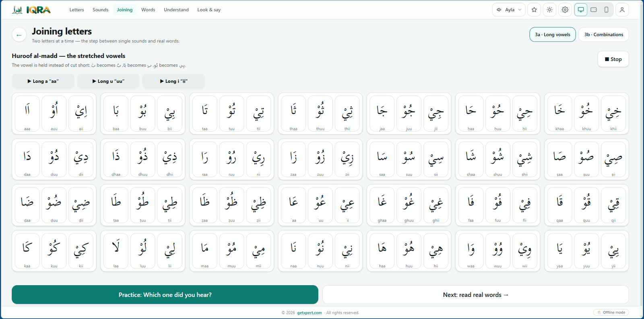Viewport: 644px width, 319px height.
Task: Play the "juu" letter card
Action: [409, 113]
